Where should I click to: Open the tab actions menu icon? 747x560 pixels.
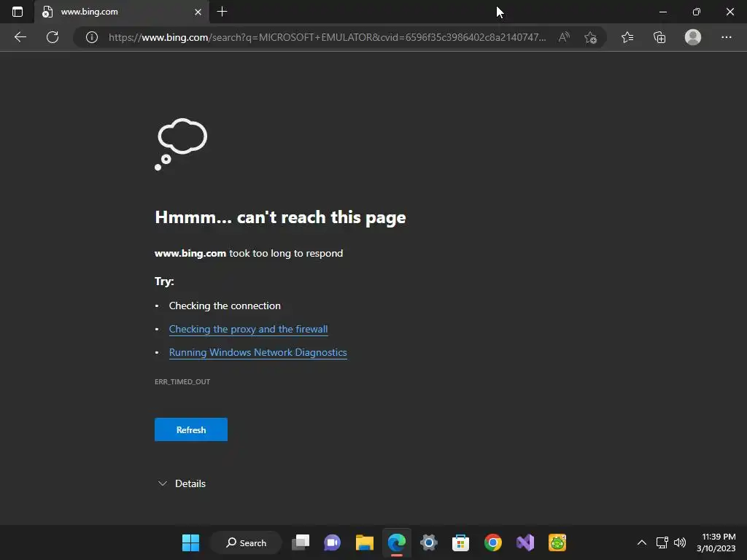pyautogui.click(x=18, y=12)
